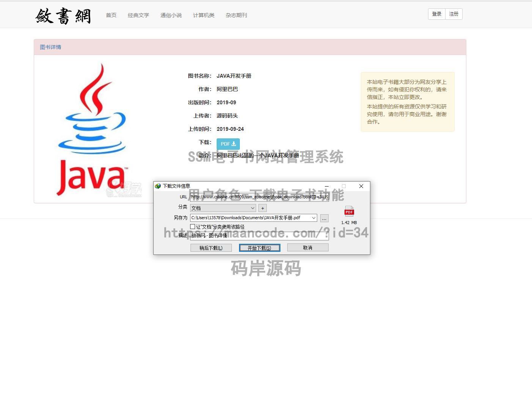Cancel the download with 取消 button
The image size is (532, 408).
[308, 248]
